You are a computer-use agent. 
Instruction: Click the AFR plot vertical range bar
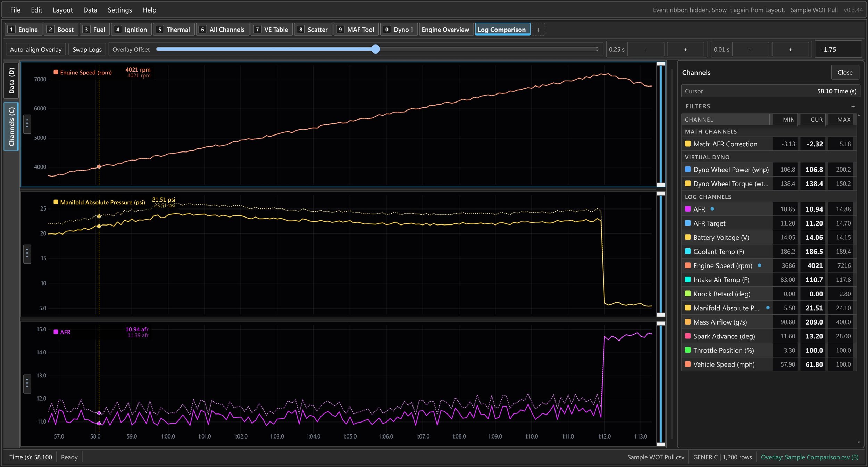tap(661, 384)
